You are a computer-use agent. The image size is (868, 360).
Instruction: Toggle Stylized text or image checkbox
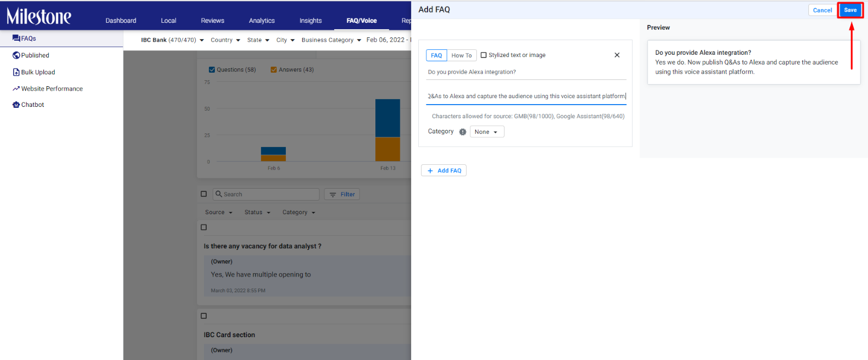484,55
